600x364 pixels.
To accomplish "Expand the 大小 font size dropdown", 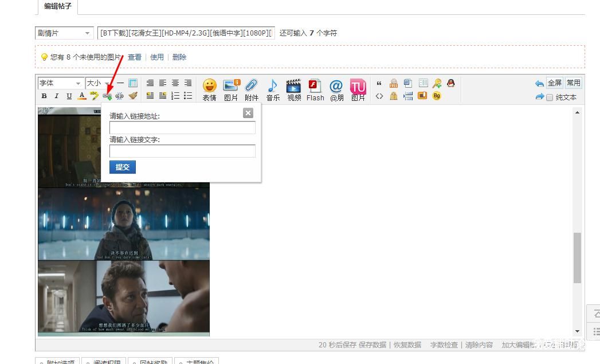I will (x=98, y=83).
